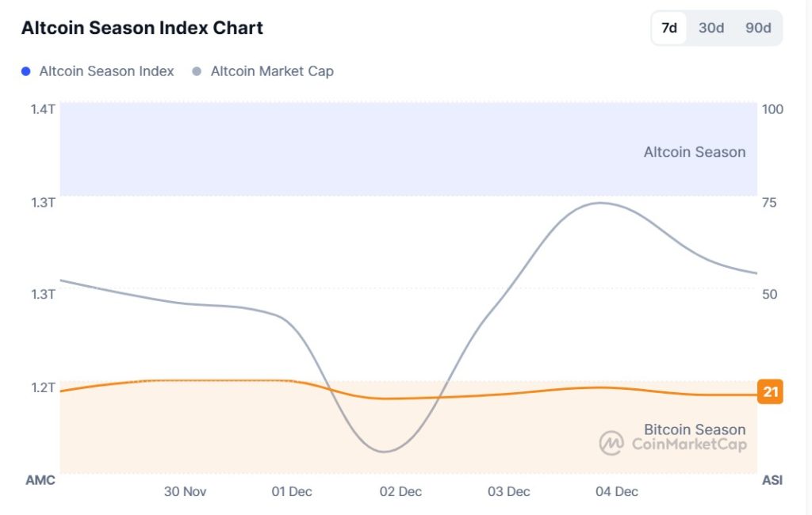Image resolution: width=812 pixels, height=515 pixels.
Task: Click the circular M logo beside CoinMarketCap text
Action: (611, 444)
